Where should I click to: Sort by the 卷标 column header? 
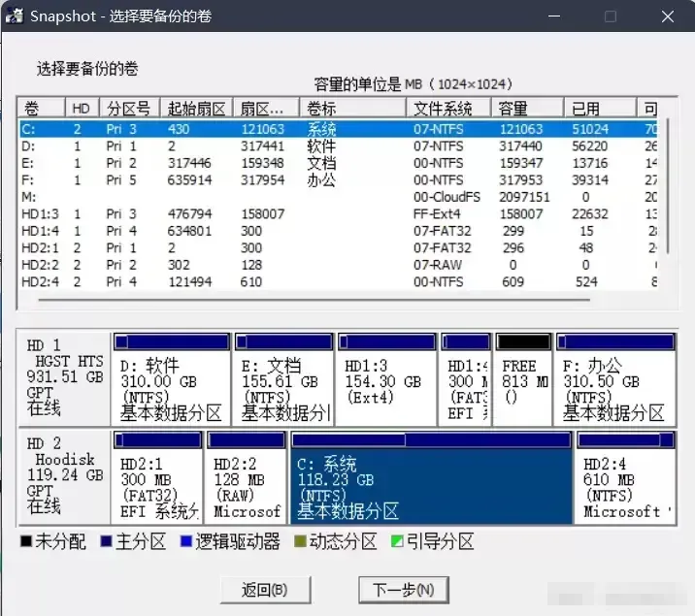tap(352, 108)
